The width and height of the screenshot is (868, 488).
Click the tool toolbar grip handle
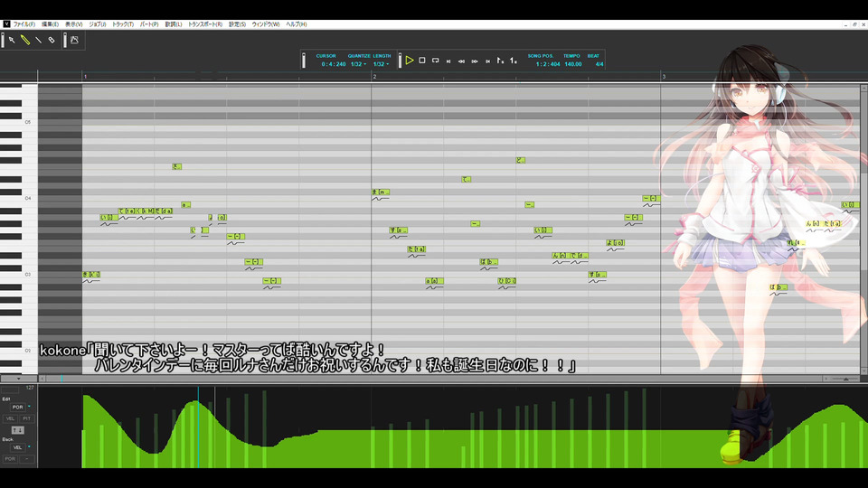[2, 40]
